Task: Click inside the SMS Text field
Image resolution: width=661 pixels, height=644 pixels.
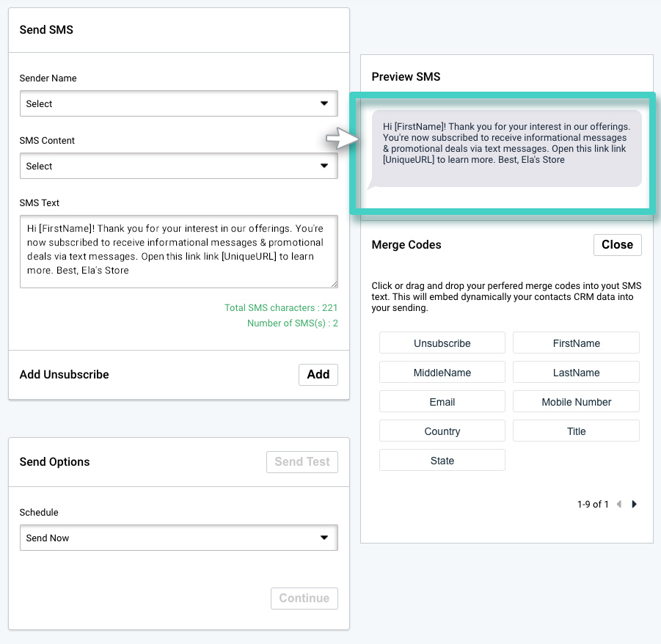Action: pyautogui.click(x=178, y=252)
